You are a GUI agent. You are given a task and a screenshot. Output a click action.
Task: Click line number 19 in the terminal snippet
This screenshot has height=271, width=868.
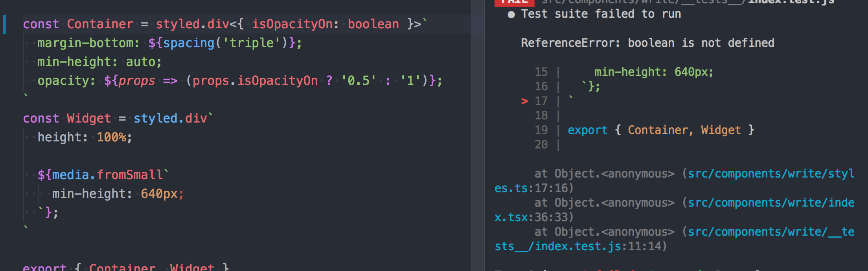541,130
